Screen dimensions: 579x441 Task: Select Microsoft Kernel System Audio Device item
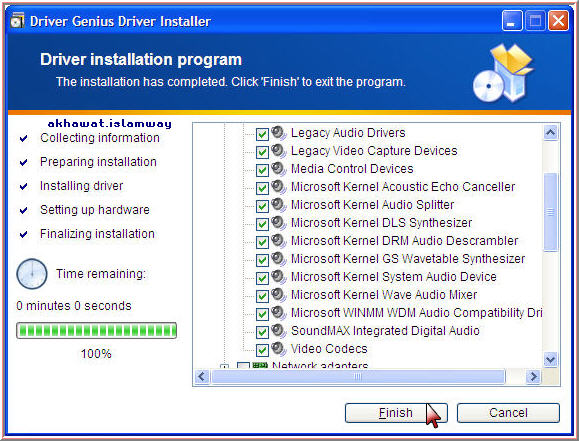(394, 277)
